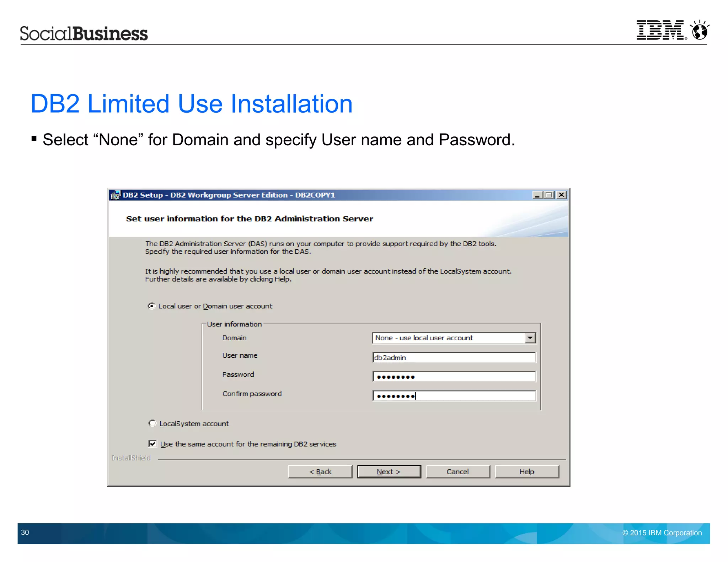
Task: Click the User name field with db2admin
Action: tap(454, 357)
